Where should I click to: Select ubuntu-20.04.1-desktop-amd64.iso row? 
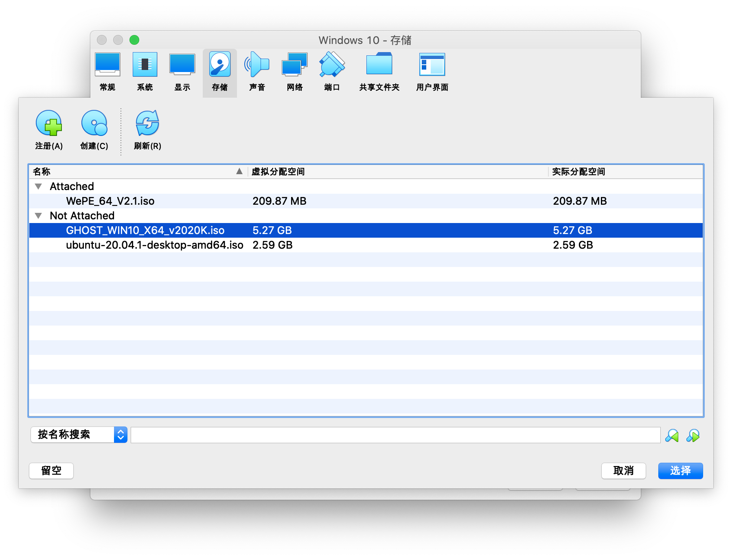155,245
